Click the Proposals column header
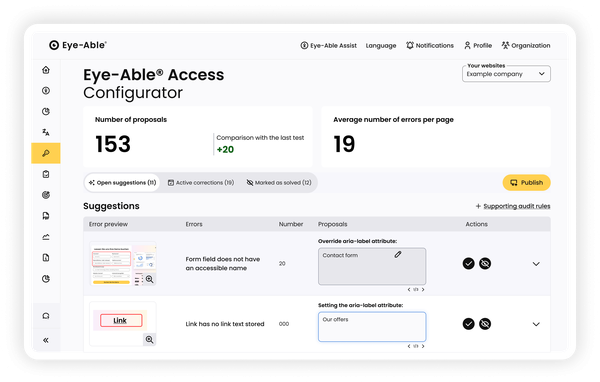 click(x=333, y=224)
